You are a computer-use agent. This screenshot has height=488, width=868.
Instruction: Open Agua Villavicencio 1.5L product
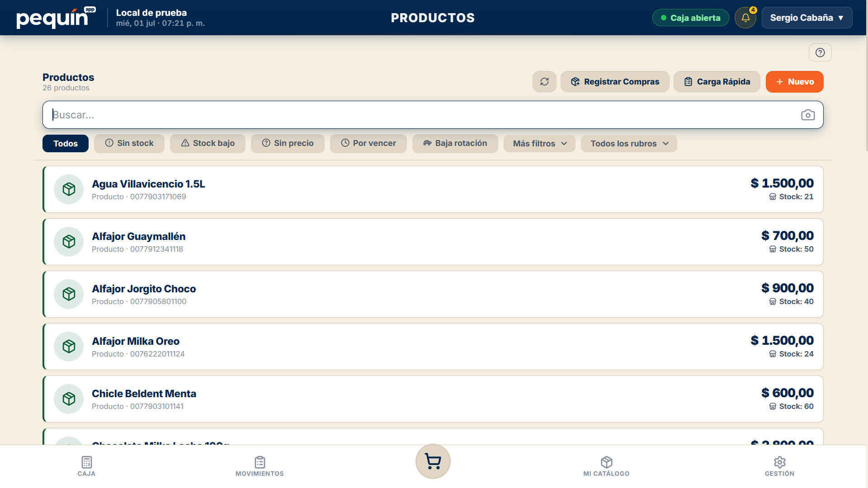pyautogui.click(x=433, y=189)
